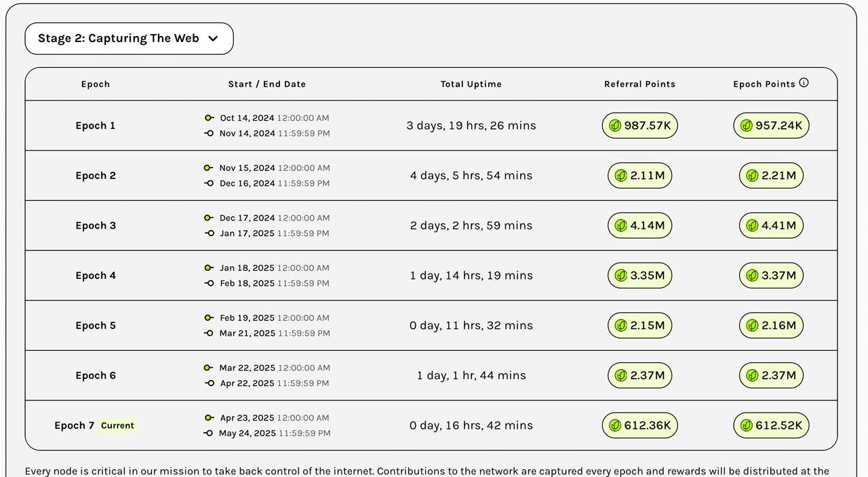Screen dimensions: 868x477
Task: Click the leaf icon in Epoch 2 epoch points badge
Action: click(x=752, y=176)
